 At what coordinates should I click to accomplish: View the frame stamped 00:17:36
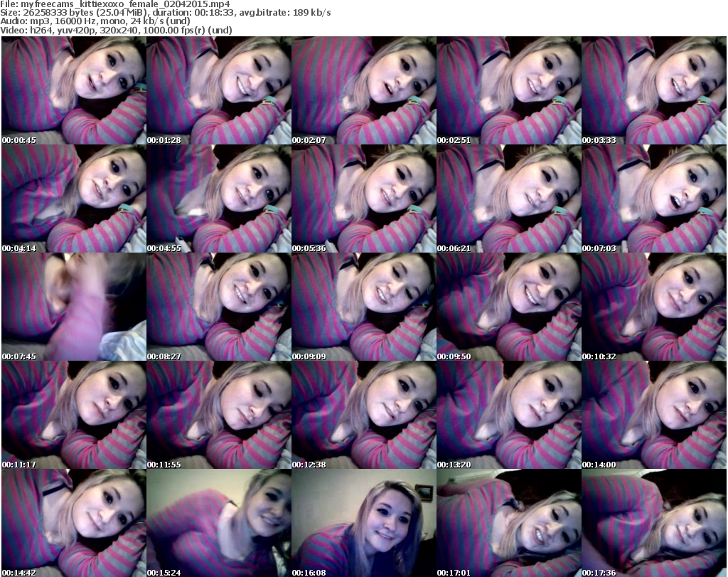(654, 523)
